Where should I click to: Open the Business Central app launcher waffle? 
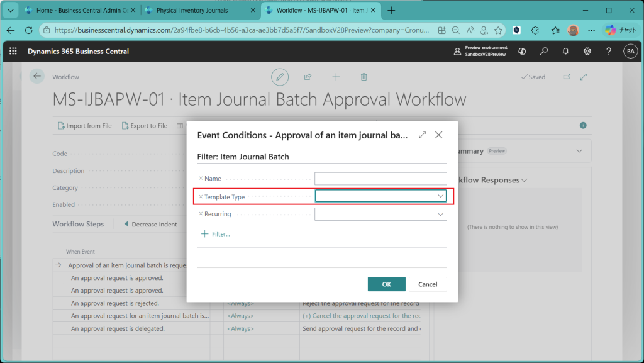13,52
